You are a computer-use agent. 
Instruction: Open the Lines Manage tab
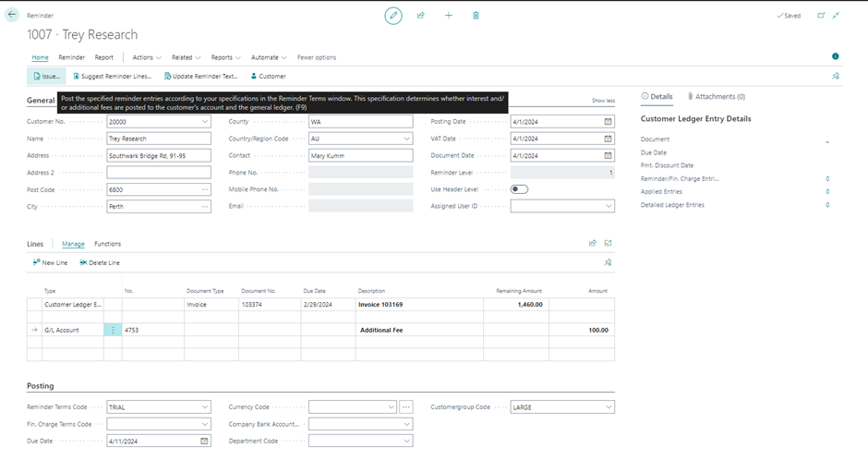click(x=73, y=244)
